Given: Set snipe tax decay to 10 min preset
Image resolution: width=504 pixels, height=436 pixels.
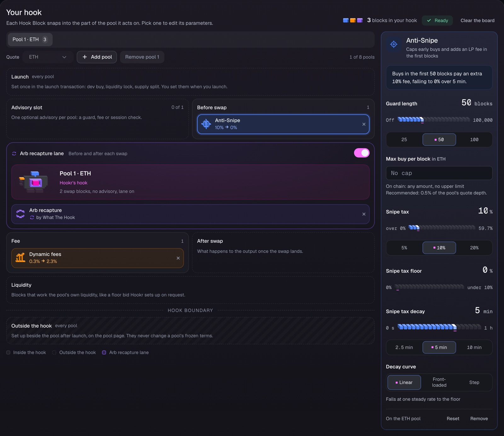Looking at the screenshot, I should (474, 347).
